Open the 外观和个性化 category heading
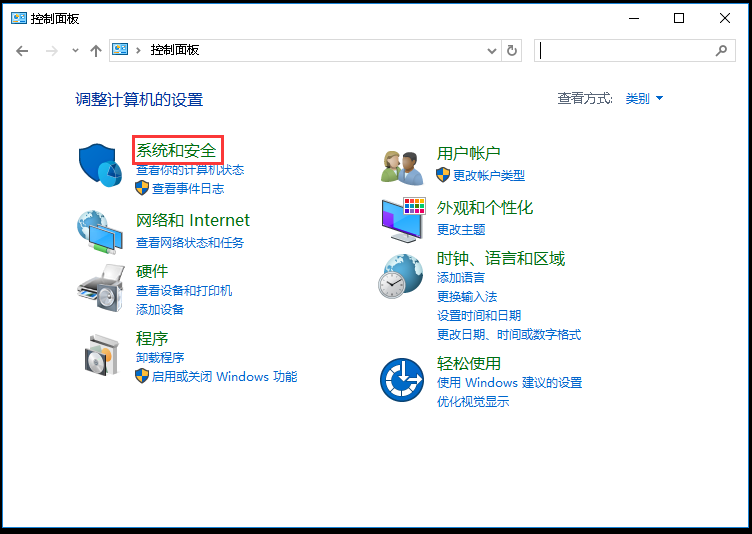 tap(485, 208)
